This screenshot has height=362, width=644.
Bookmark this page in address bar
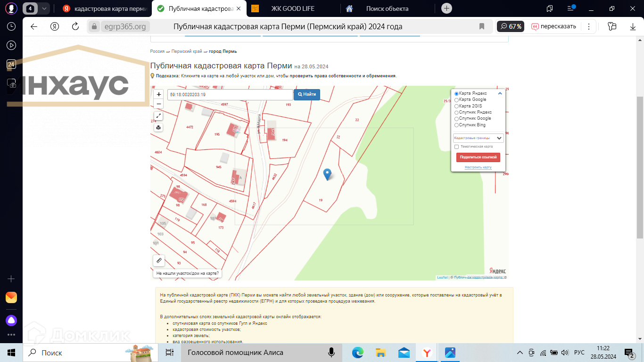[482, 26]
